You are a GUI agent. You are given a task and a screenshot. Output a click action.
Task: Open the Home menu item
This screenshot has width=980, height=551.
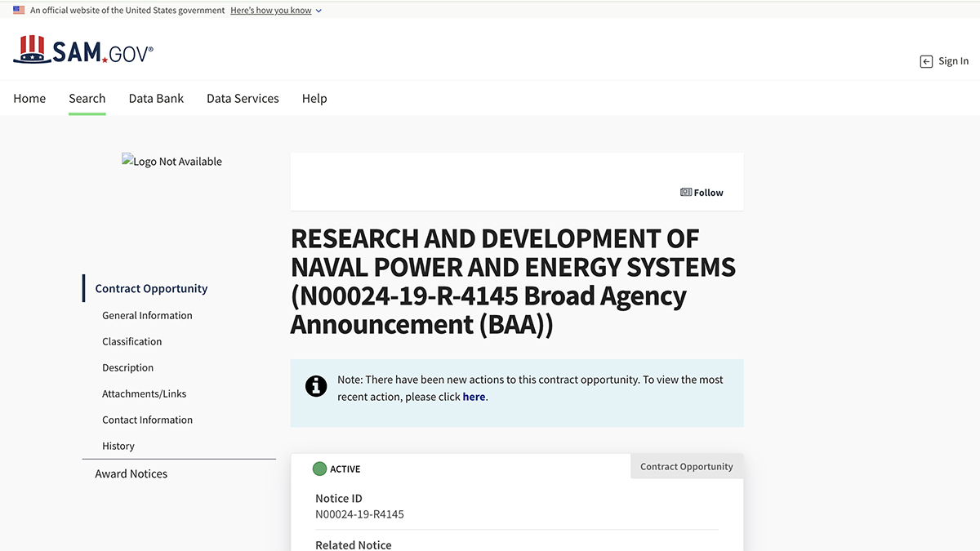(x=29, y=99)
